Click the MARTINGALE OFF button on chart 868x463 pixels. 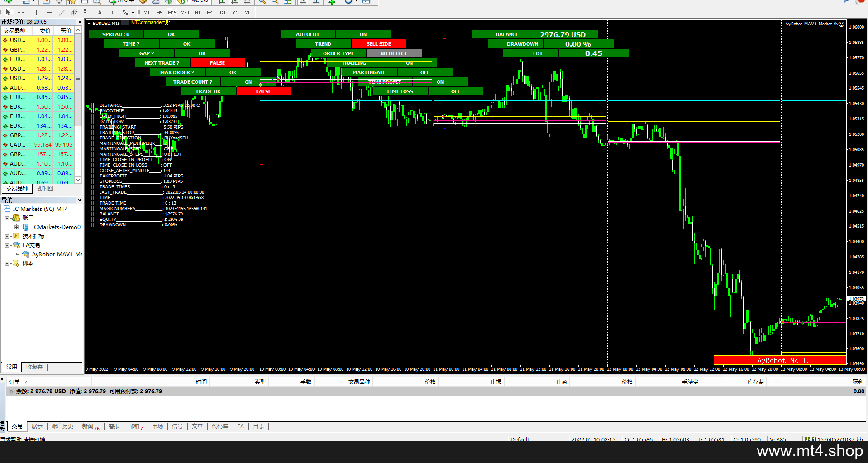coord(425,72)
